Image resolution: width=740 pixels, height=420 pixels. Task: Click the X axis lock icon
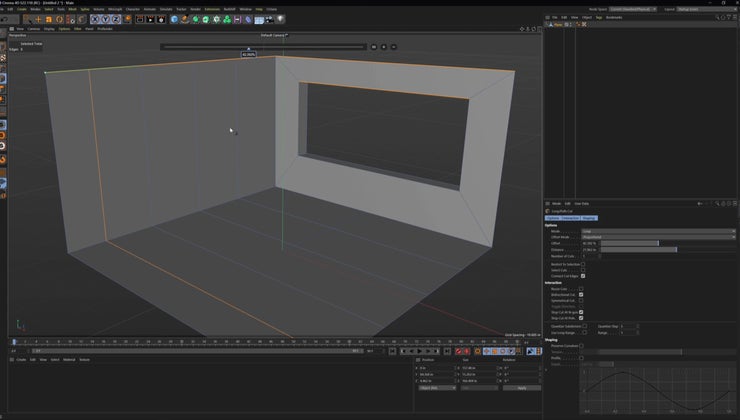[x=96, y=19]
